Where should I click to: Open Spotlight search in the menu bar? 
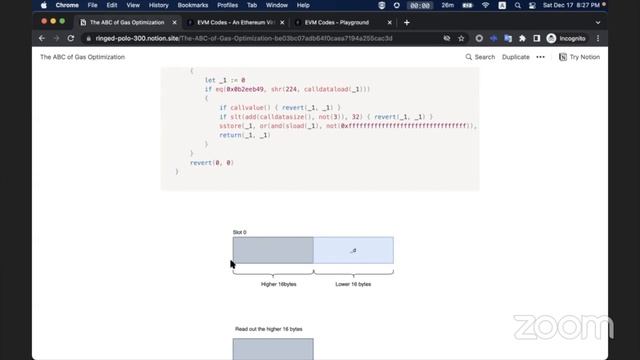click(x=518, y=5)
